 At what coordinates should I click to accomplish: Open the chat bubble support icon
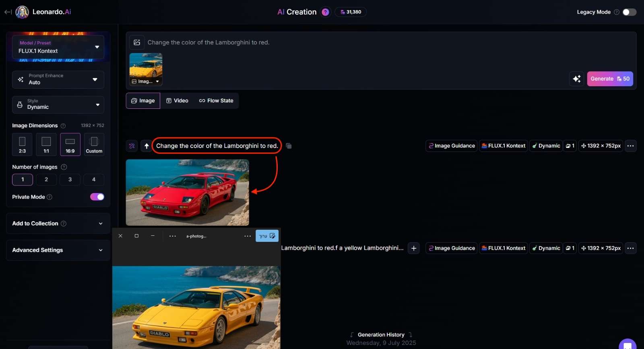click(627, 345)
